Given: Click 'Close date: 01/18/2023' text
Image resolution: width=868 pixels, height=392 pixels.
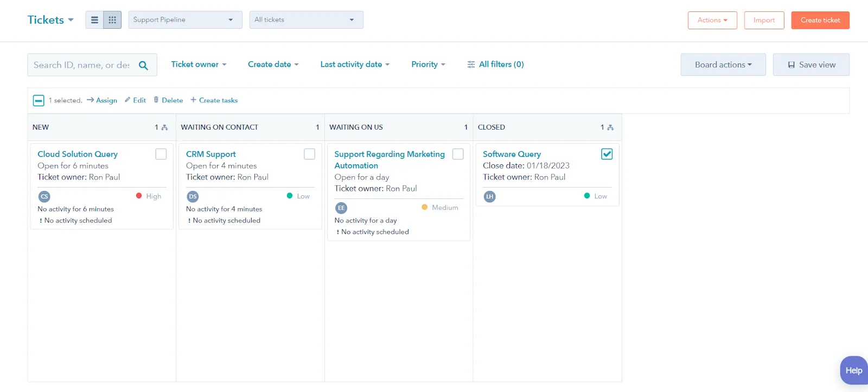Looking at the screenshot, I should tap(526, 166).
